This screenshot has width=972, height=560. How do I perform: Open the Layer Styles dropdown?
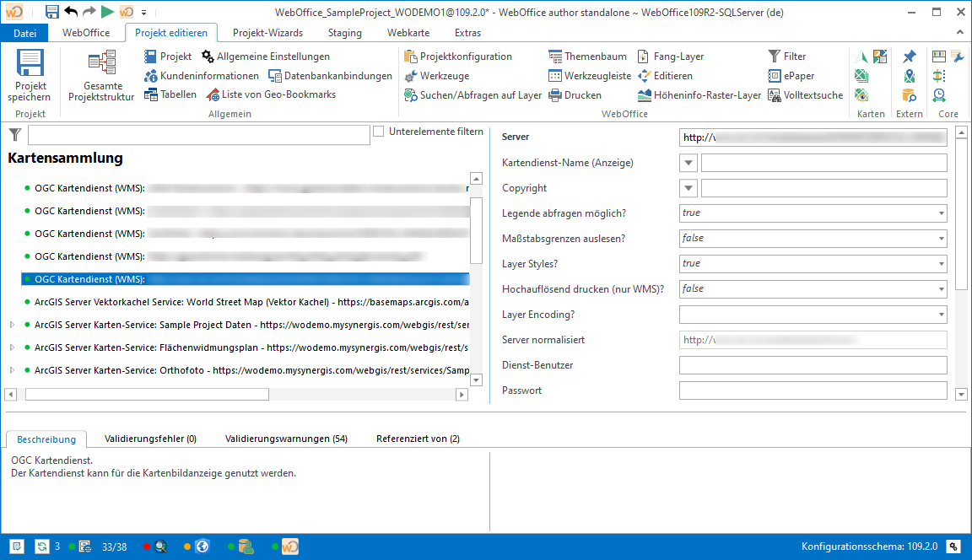coord(941,264)
